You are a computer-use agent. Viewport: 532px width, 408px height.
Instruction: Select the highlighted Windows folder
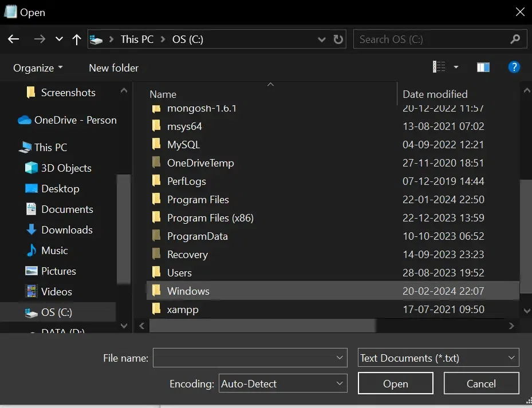pyautogui.click(x=333, y=291)
